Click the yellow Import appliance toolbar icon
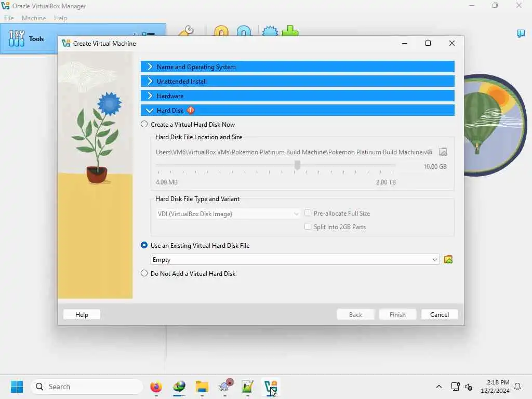 tap(221, 31)
